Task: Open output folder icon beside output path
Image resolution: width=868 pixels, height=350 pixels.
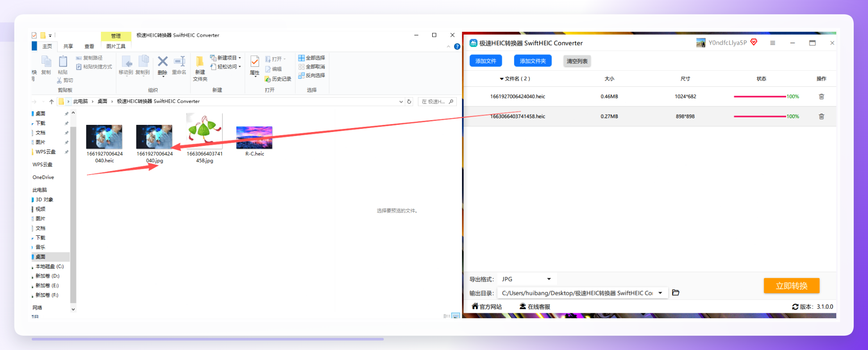Action: [x=676, y=293]
